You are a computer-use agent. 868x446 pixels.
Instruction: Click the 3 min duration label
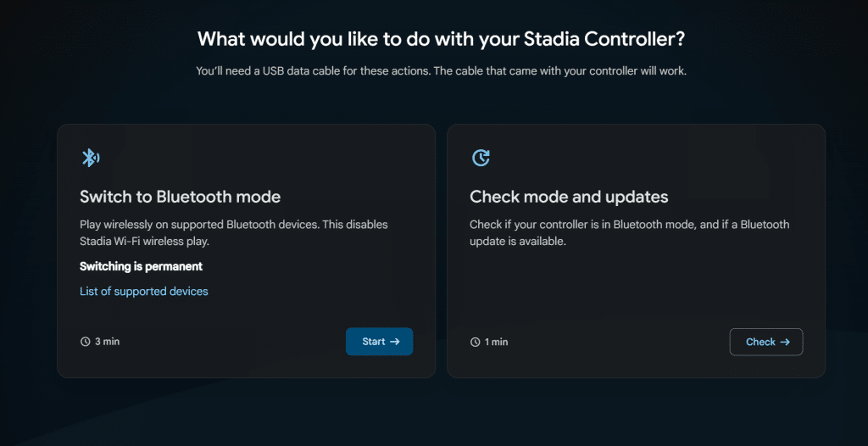coord(107,342)
